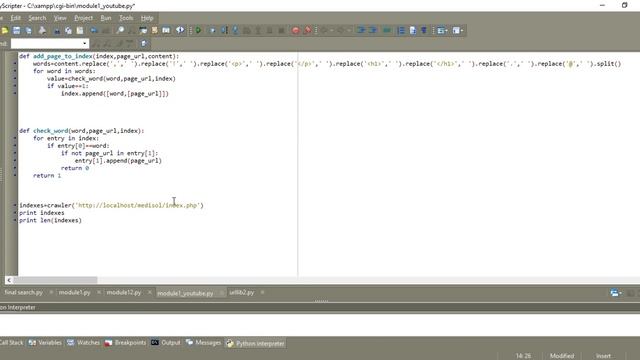Click the Toggle Breakpoint red diamond icon

point(307,31)
